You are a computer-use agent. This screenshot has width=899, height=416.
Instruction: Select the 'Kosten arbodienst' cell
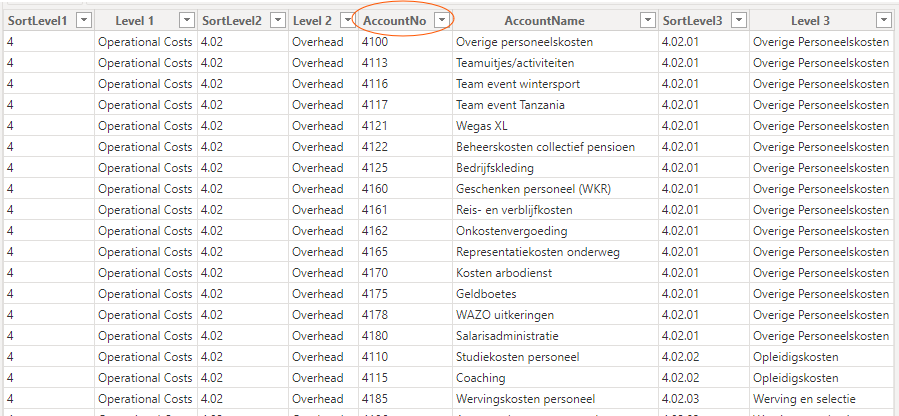(555, 273)
